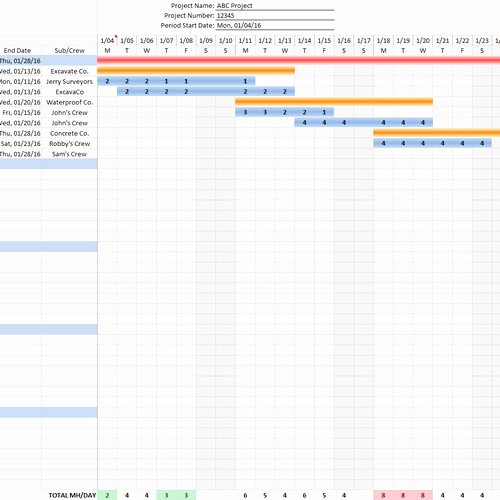Screen dimensions: 500x500
Task: Select the 1/11 date header cell
Action: [x=245, y=40]
